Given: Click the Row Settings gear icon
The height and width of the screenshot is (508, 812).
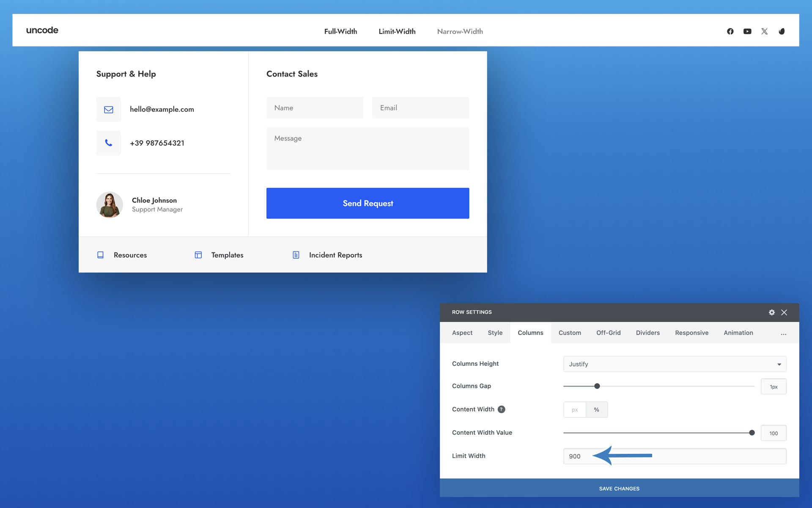Looking at the screenshot, I should pos(772,312).
